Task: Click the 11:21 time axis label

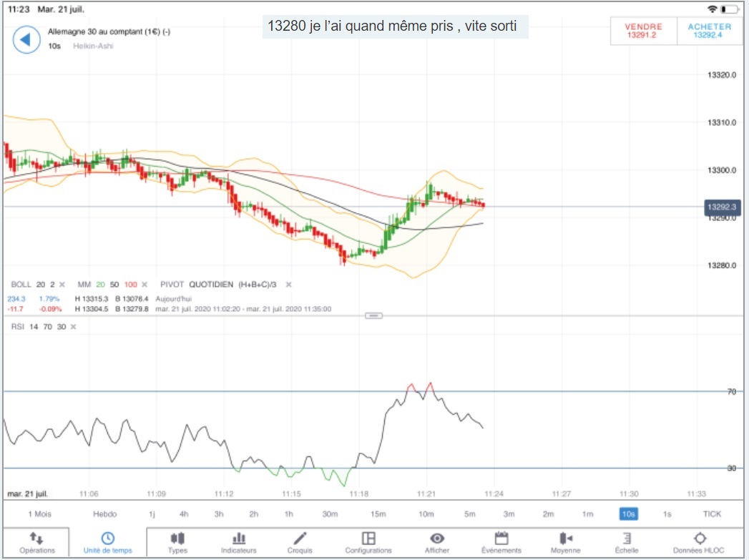Action: pyautogui.click(x=426, y=494)
